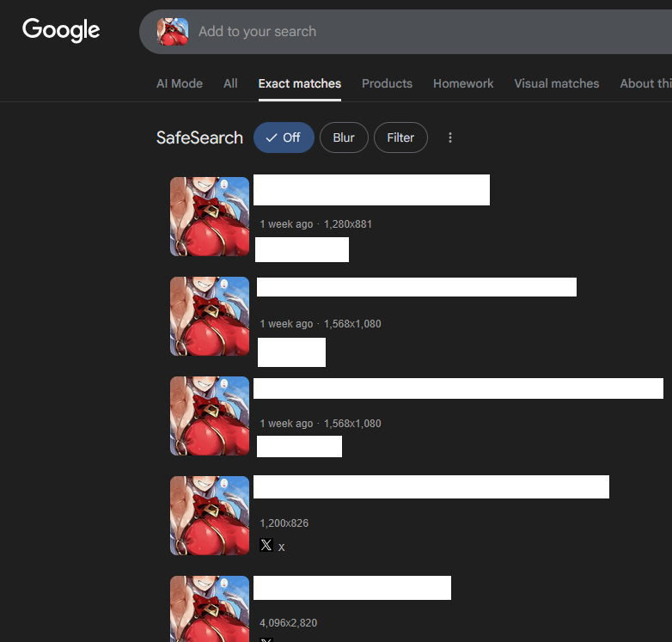Open the Homework tab

click(463, 83)
